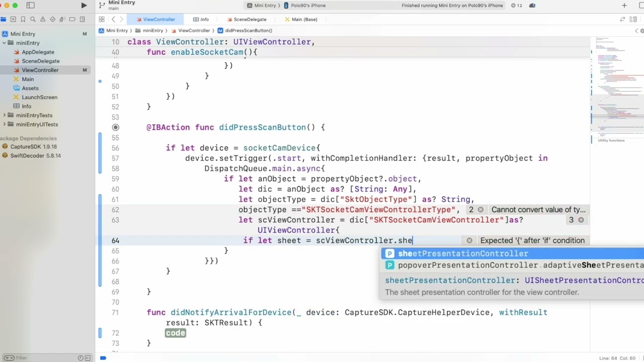Image resolution: width=644 pixels, height=362 pixels.
Task: Choose the Polo90's iPhone run destination
Action: [x=305, y=6]
